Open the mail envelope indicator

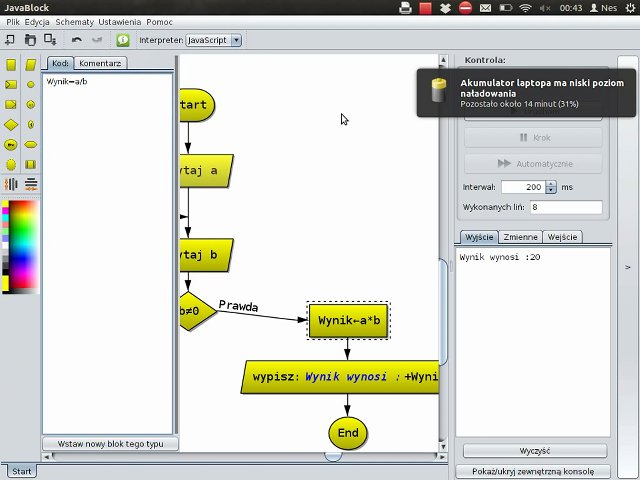[x=485, y=8]
